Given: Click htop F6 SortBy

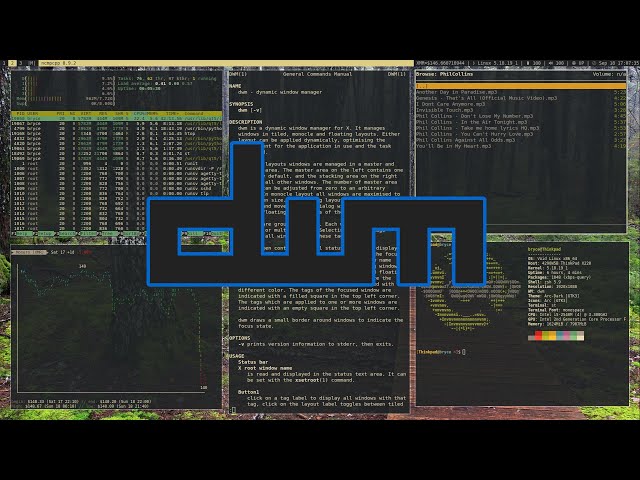Looking at the screenshot, I should [131, 234].
